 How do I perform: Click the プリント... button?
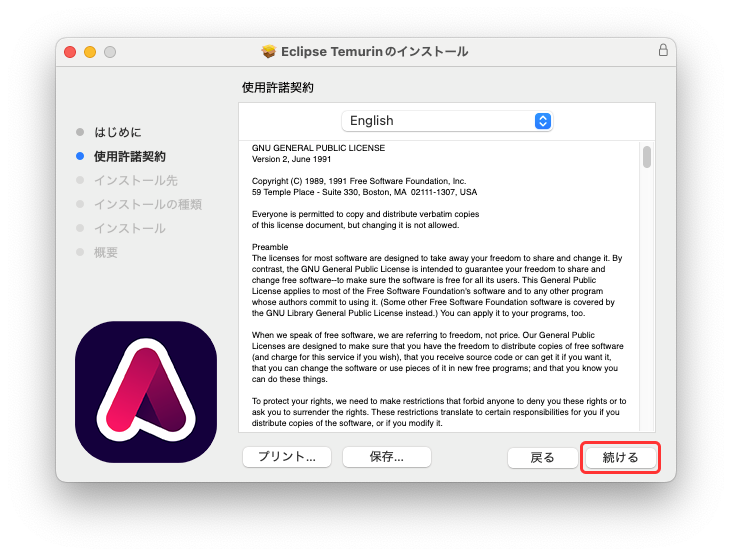(287, 457)
